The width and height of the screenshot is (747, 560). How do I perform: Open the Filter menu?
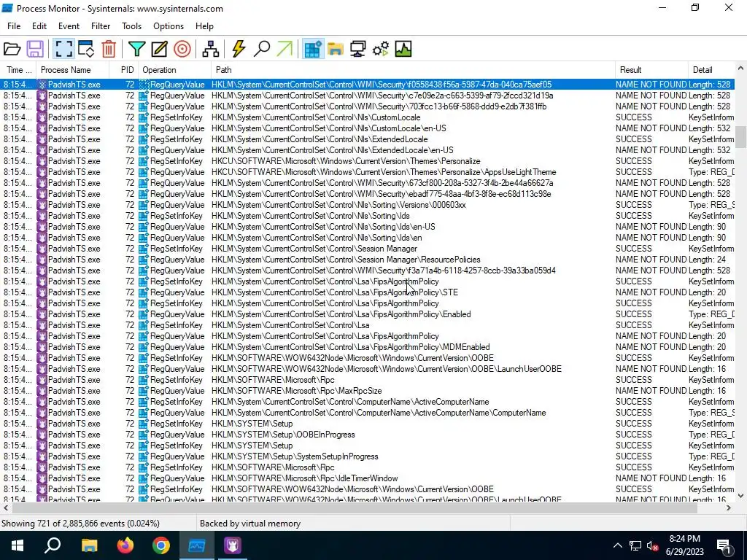pyautogui.click(x=101, y=26)
